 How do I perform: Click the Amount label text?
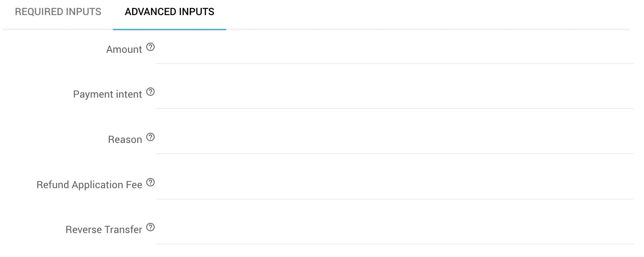(124, 50)
